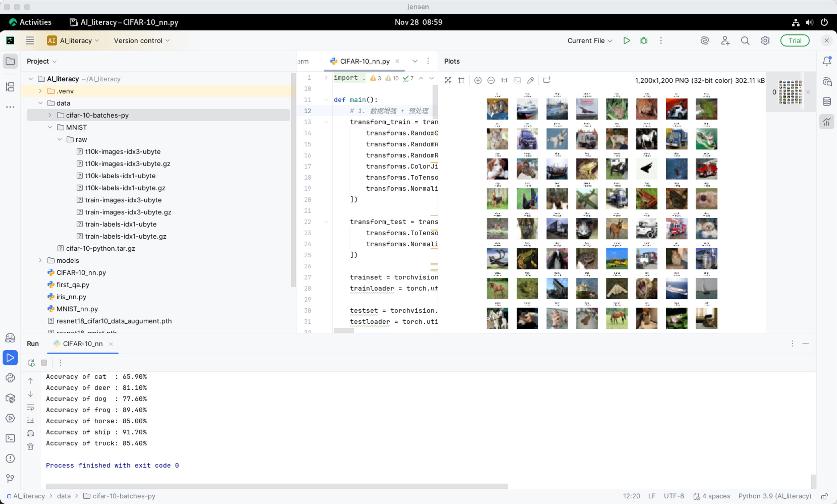The image size is (837, 504).
Task: Click the 12:20 caret position widget
Action: click(x=631, y=496)
